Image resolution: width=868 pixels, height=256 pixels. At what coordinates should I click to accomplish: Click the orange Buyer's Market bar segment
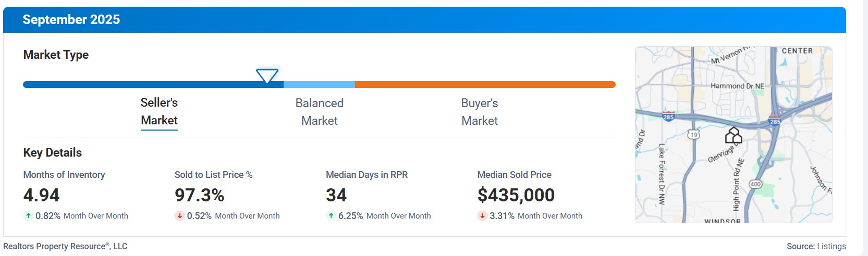[x=485, y=84]
